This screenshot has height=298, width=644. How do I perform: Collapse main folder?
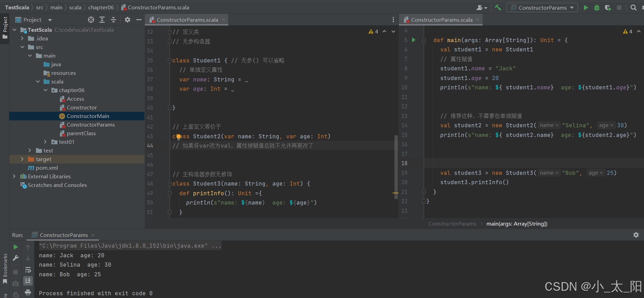pyautogui.click(x=30, y=56)
